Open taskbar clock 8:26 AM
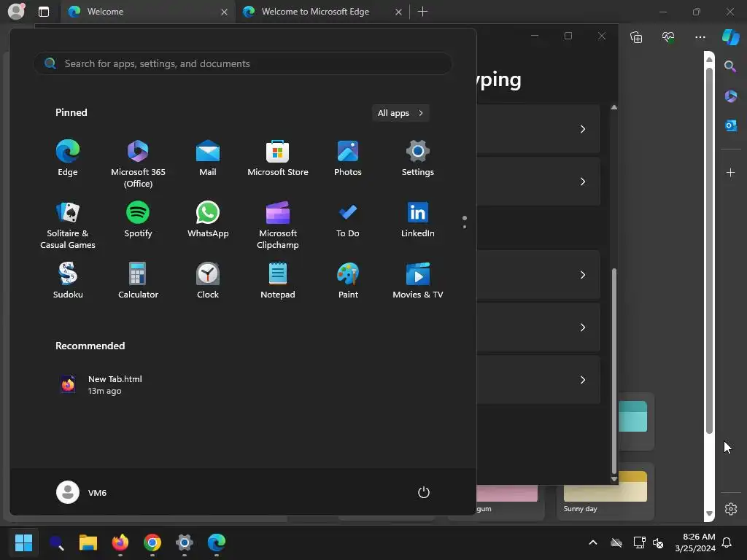 (695, 542)
